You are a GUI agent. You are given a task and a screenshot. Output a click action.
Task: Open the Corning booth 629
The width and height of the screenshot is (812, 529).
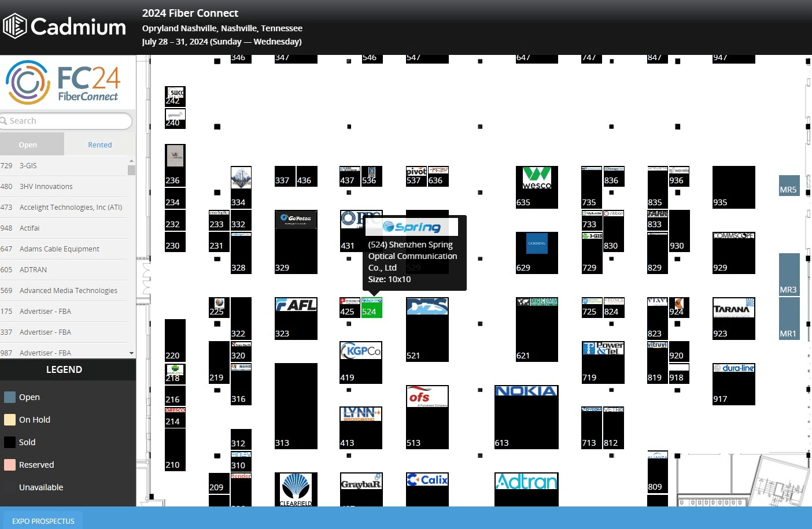pyautogui.click(x=537, y=253)
